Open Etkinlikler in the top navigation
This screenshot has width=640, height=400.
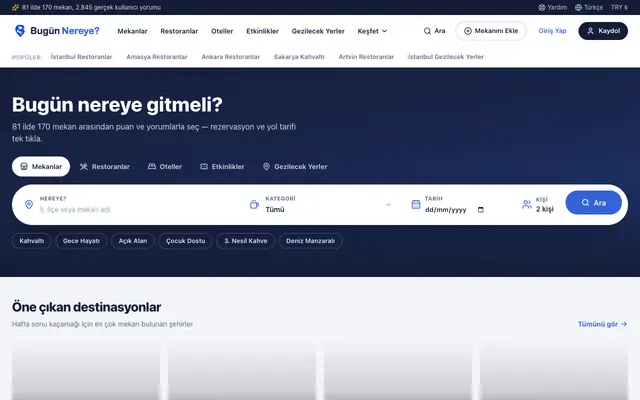(x=262, y=31)
